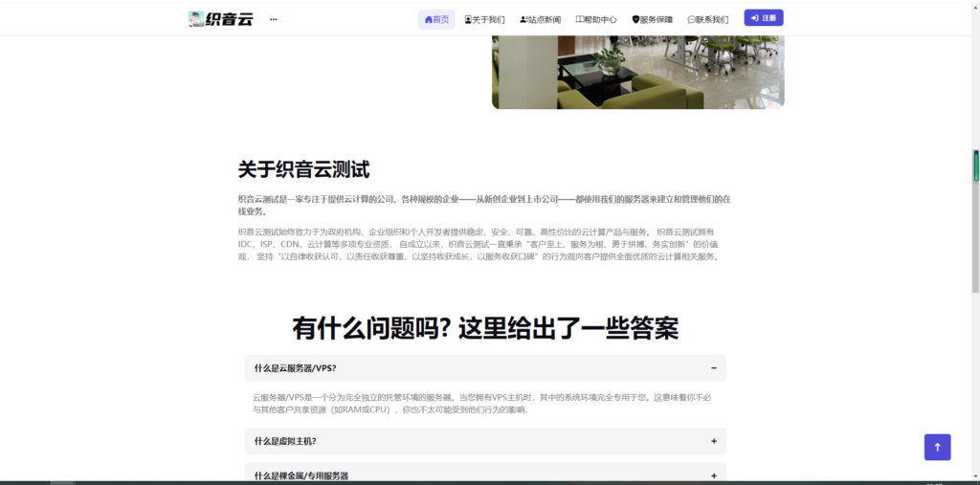Click the 关于织音云测试 heading
The width and height of the screenshot is (980, 485).
pyautogui.click(x=303, y=170)
